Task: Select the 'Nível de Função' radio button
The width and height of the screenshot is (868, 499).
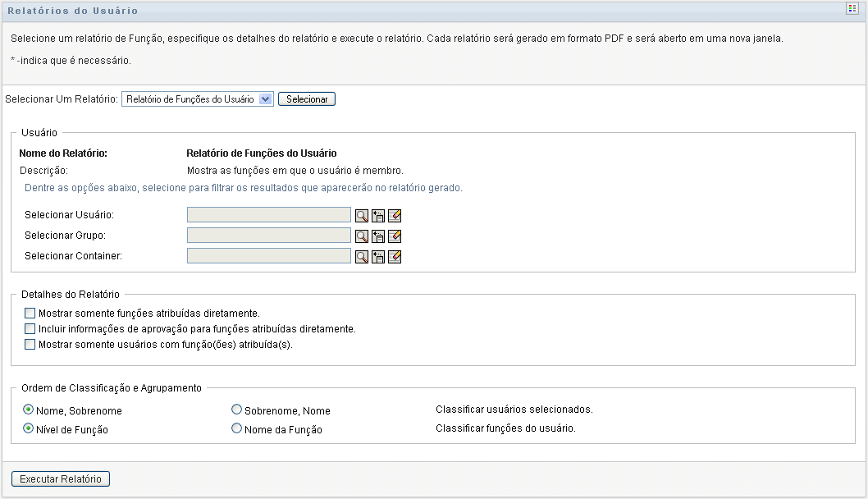Action: pyautogui.click(x=30, y=428)
